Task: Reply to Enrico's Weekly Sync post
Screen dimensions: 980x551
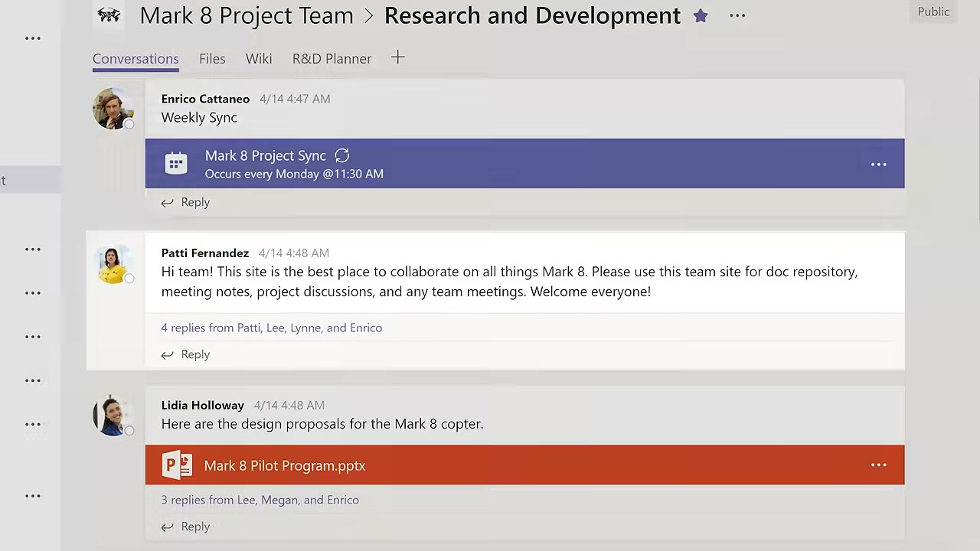Action: 185,202
